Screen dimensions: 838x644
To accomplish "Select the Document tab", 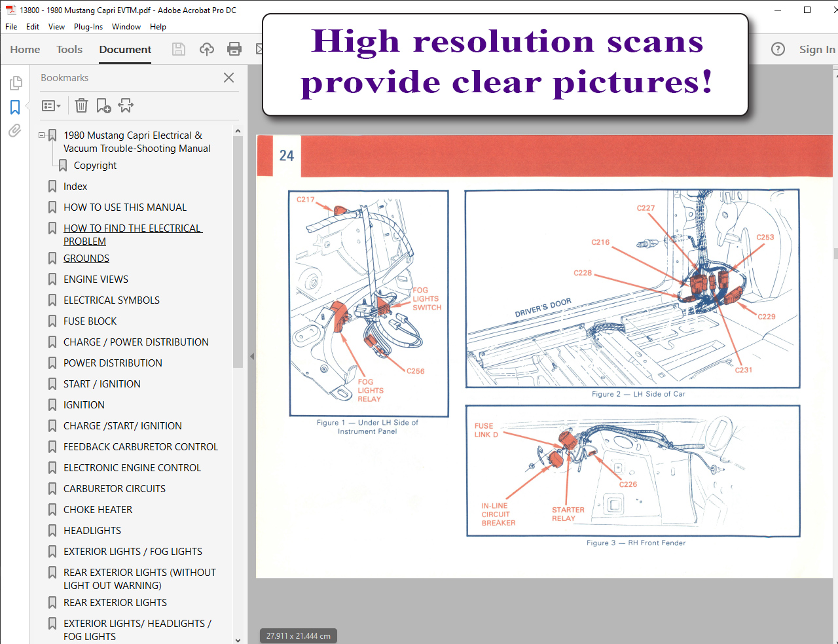I will point(125,49).
